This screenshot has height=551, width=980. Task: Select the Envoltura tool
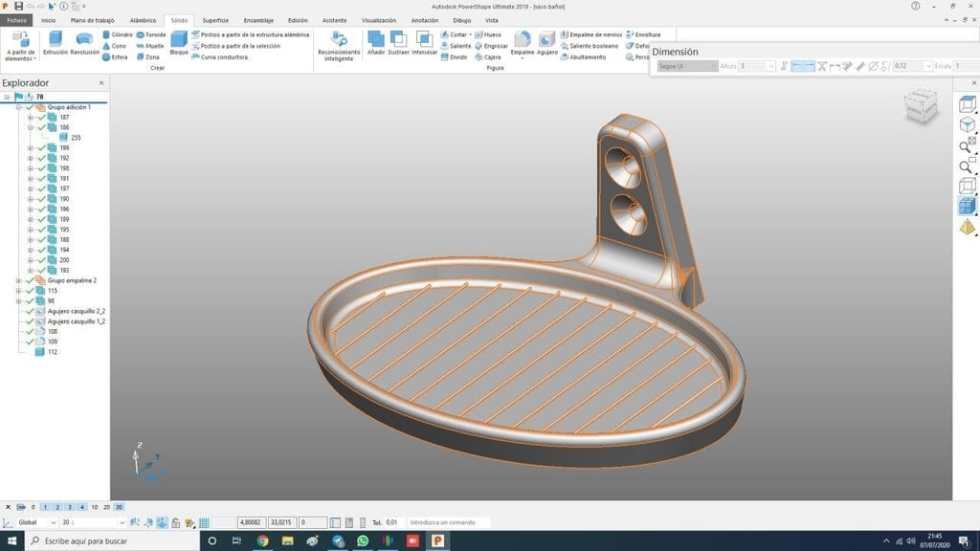click(643, 35)
